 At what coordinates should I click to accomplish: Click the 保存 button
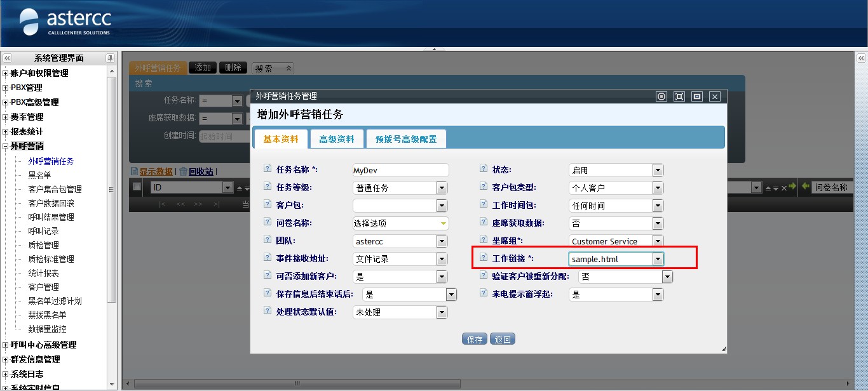[x=475, y=340]
